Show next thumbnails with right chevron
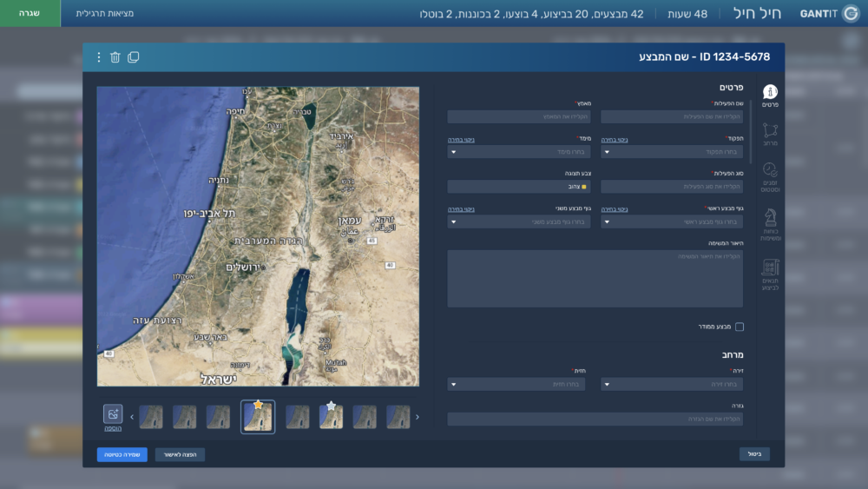This screenshot has height=489, width=868. coord(418,417)
